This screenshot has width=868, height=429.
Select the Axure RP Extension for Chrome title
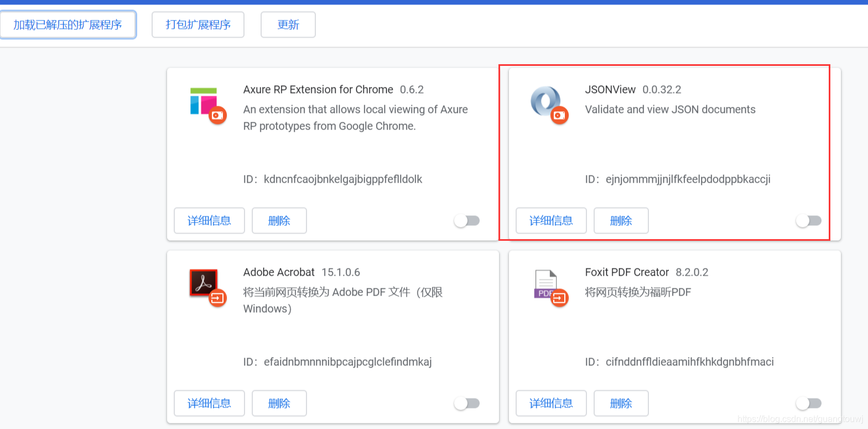pyautogui.click(x=318, y=90)
